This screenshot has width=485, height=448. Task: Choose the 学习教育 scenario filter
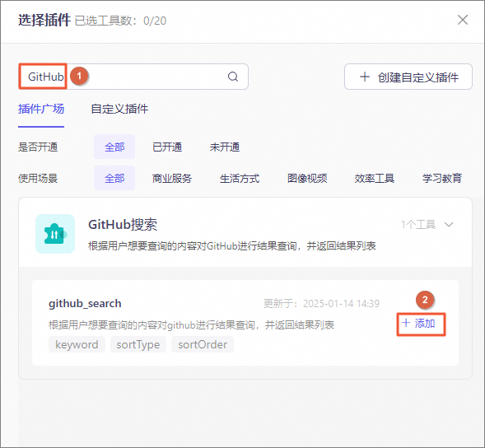click(x=442, y=178)
